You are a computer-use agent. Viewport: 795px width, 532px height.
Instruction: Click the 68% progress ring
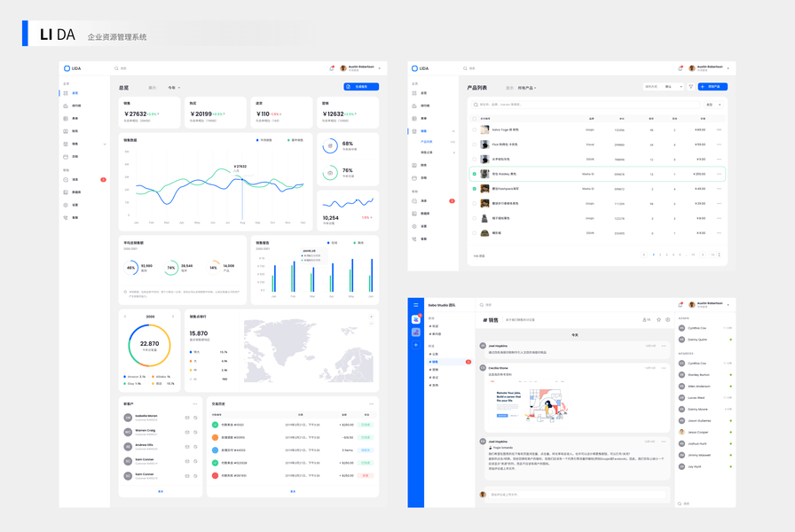click(x=330, y=146)
